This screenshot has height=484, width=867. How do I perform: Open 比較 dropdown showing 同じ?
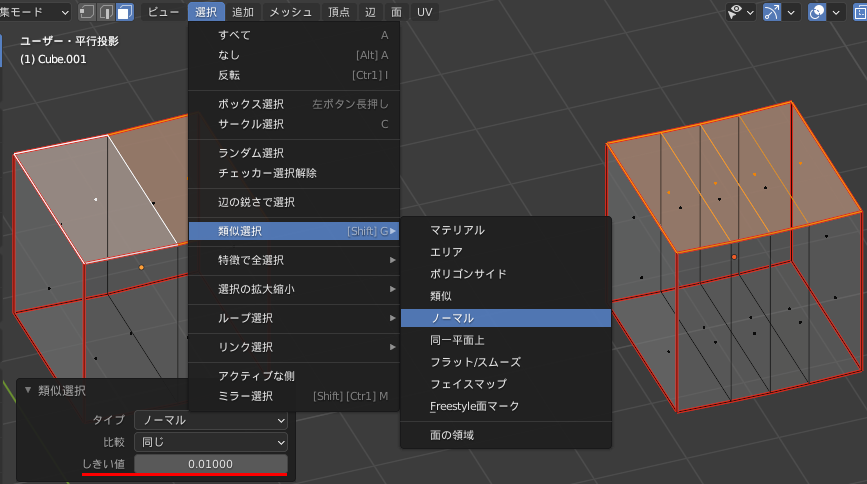click(x=211, y=442)
